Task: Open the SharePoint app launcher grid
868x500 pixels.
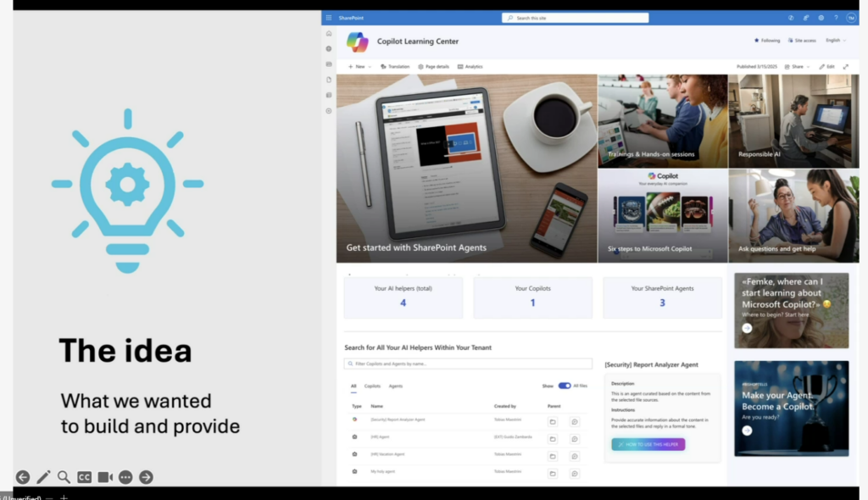Action: [329, 18]
